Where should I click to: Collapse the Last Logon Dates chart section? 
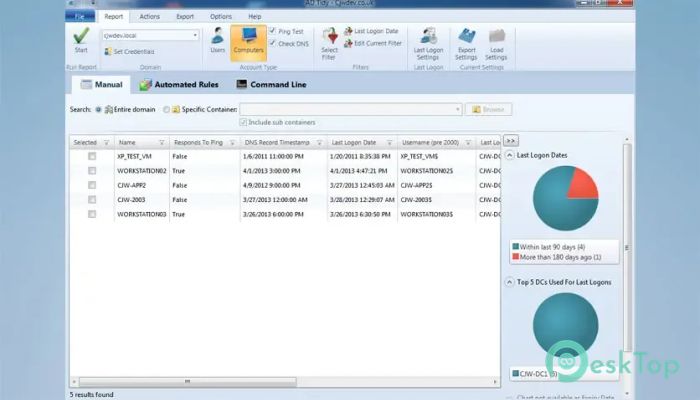point(509,155)
